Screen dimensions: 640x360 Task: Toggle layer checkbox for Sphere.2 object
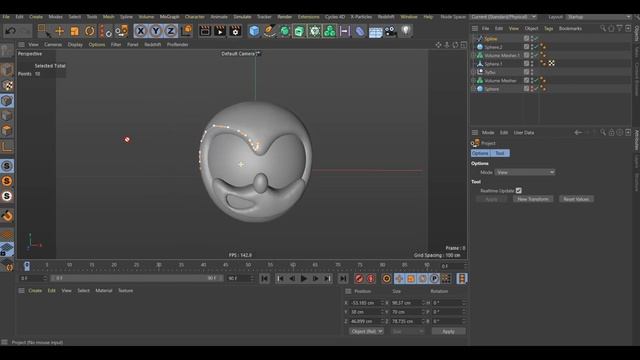[x=526, y=47]
